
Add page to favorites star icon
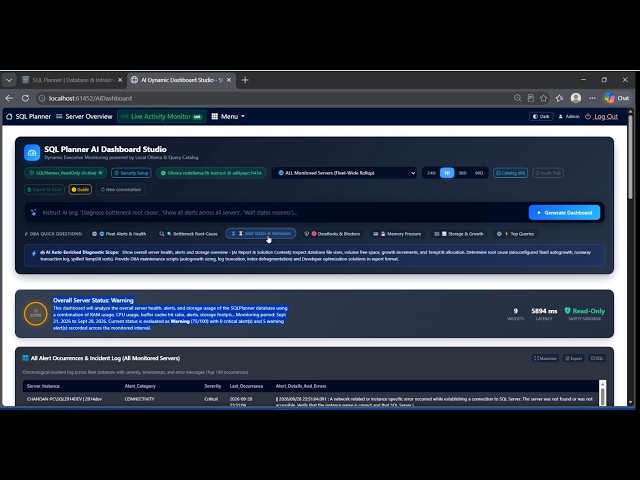[x=544, y=98]
